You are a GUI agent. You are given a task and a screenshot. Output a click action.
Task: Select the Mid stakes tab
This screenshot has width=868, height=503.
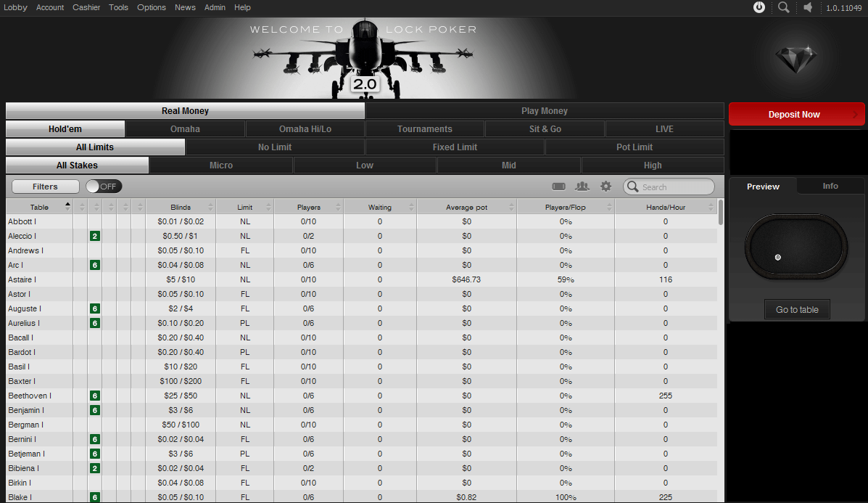[509, 165]
